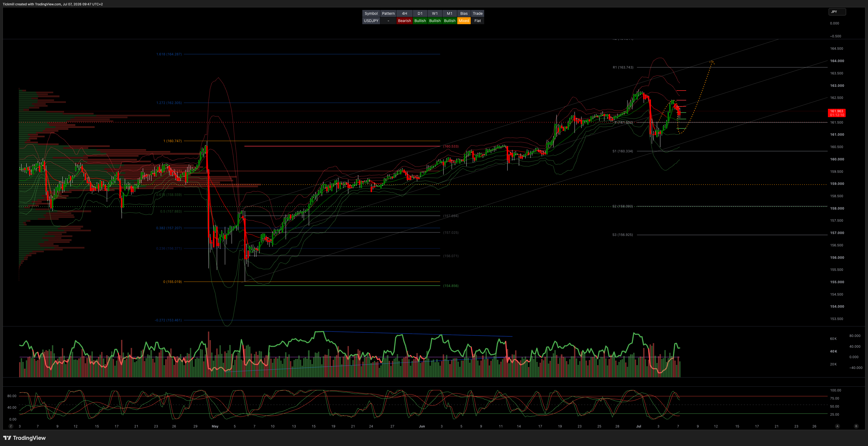The height and width of the screenshot is (446, 868).
Task: Click the 1.618 (164.287) Fibonacci label
Action: coord(169,54)
